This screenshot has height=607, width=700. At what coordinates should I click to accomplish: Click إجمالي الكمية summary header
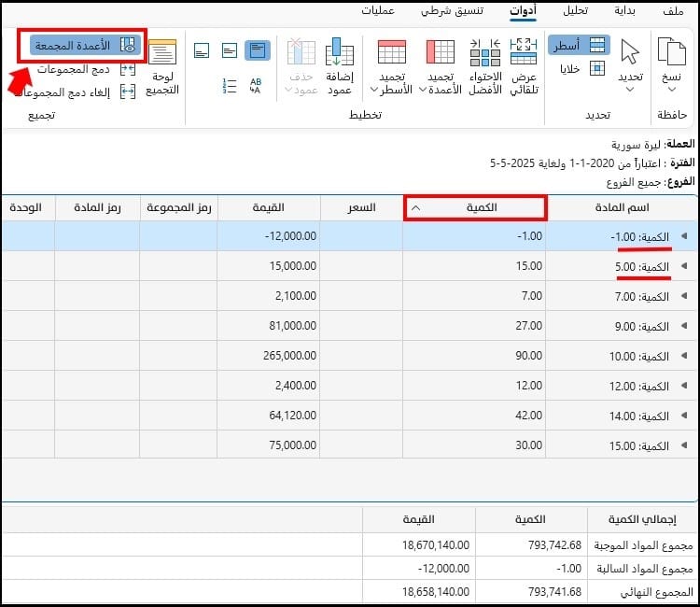[x=642, y=519]
